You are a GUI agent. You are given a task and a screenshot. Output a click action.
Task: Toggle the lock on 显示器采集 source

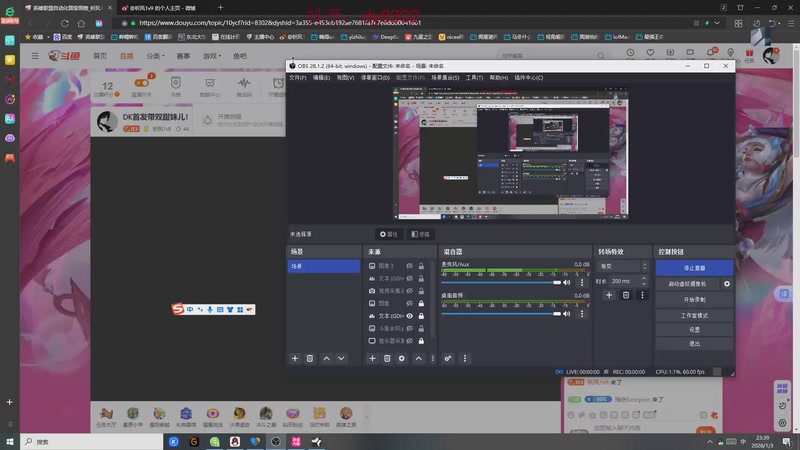point(421,341)
